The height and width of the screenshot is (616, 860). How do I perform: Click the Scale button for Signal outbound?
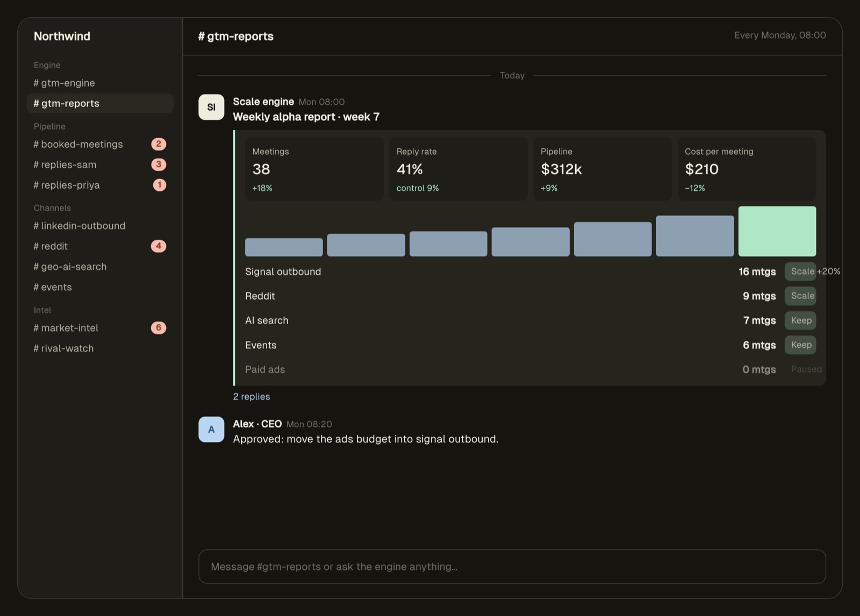pos(800,271)
